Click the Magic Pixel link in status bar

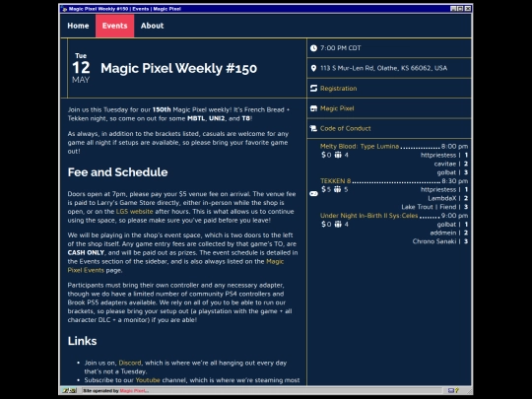134,391
